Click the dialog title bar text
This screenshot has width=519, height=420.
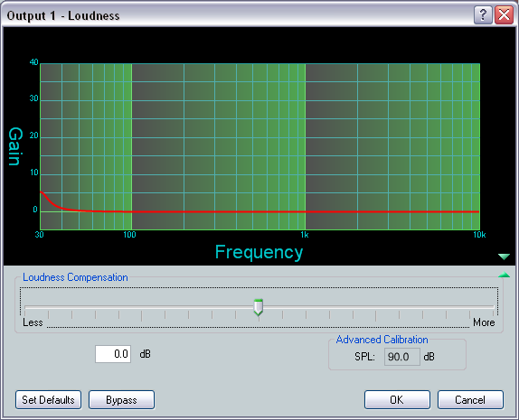pos(63,15)
